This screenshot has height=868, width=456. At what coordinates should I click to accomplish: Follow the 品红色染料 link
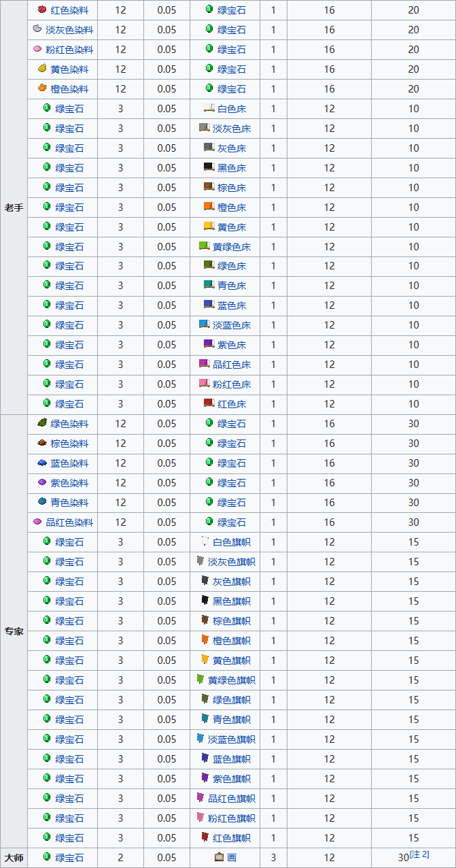tap(69, 522)
